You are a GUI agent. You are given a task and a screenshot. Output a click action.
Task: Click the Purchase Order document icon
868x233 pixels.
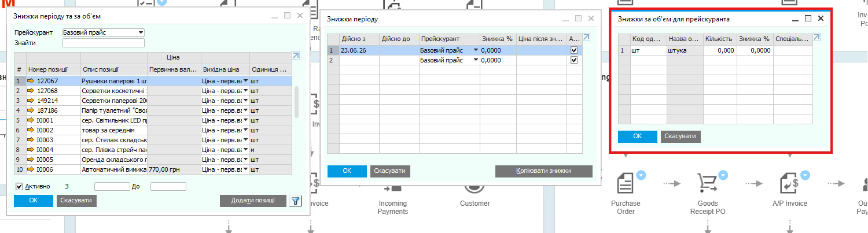[x=625, y=184]
